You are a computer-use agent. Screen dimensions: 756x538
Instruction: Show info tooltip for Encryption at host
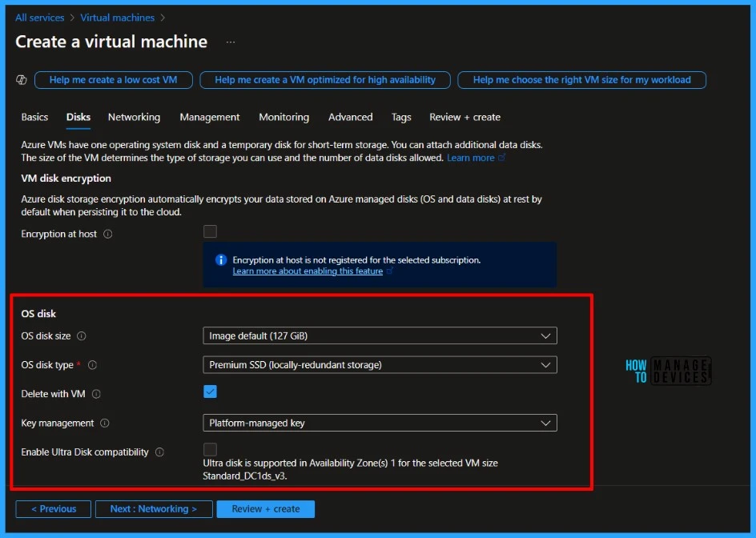(x=108, y=234)
